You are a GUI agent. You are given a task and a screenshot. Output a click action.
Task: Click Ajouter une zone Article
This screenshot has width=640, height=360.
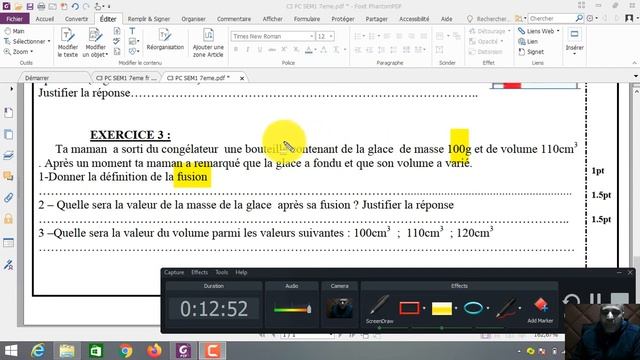[208, 42]
